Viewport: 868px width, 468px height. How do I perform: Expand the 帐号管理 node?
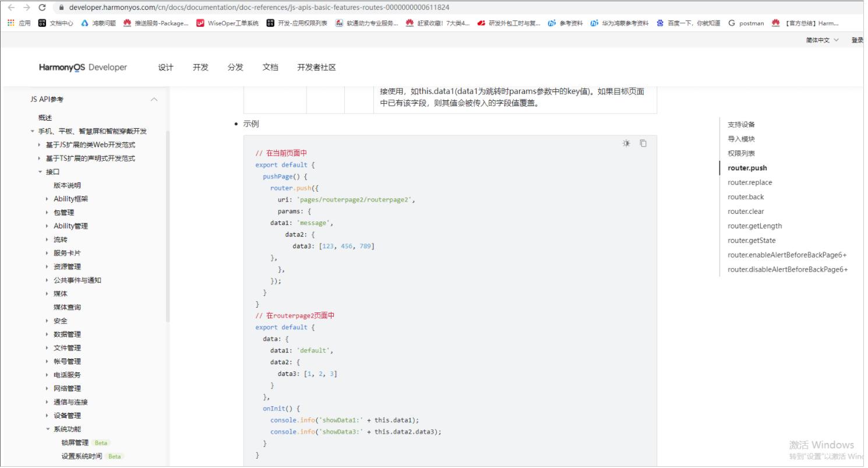[x=47, y=361]
